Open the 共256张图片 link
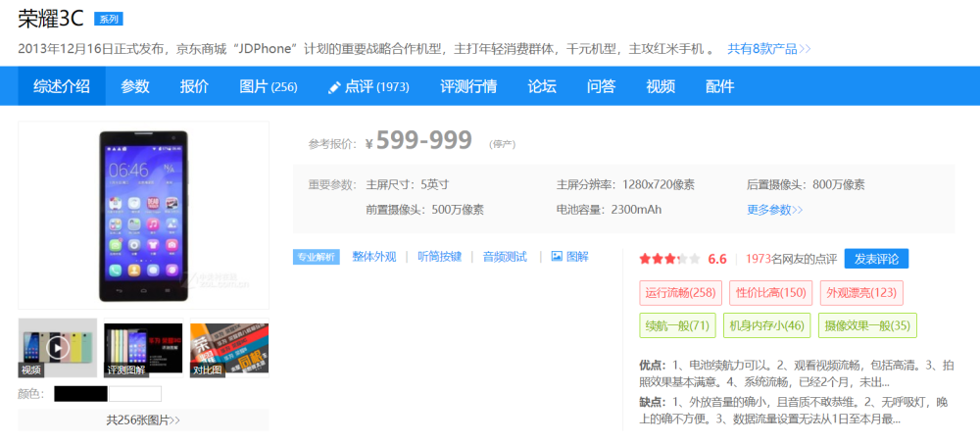The height and width of the screenshot is (444, 980). pyautogui.click(x=144, y=420)
